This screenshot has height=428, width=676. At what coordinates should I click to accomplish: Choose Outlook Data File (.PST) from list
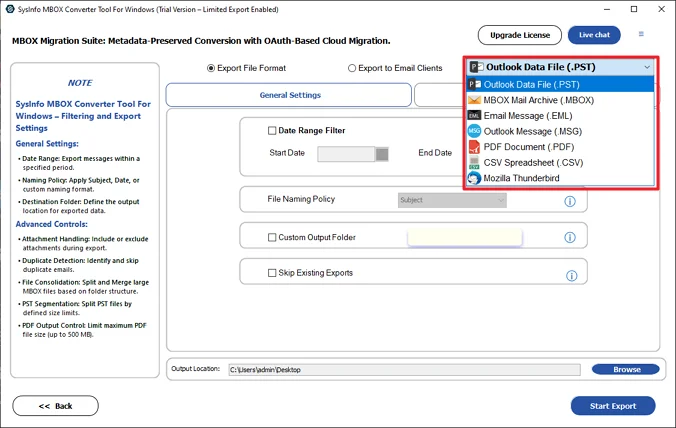560,84
